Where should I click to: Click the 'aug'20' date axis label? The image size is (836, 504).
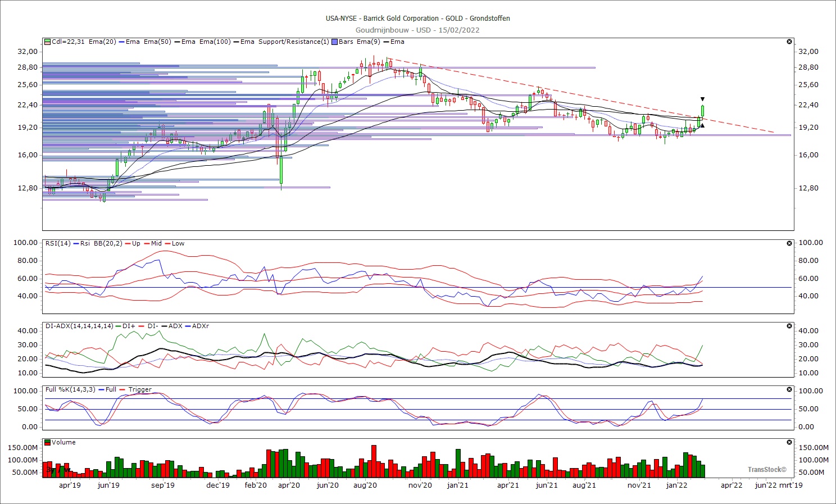click(x=365, y=485)
